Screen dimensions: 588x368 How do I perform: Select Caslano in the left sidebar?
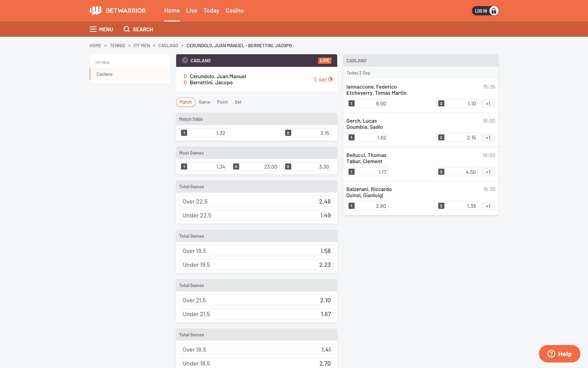click(104, 74)
